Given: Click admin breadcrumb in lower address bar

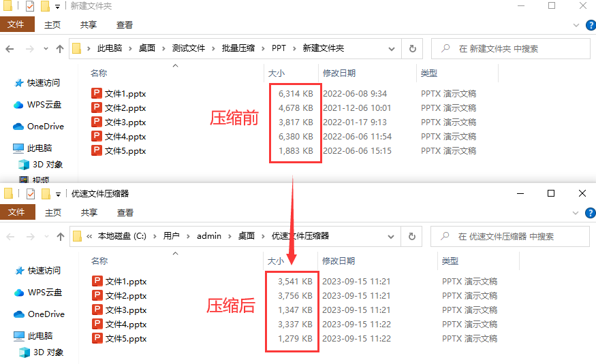Looking at the screenshot, I should (209, 235).
